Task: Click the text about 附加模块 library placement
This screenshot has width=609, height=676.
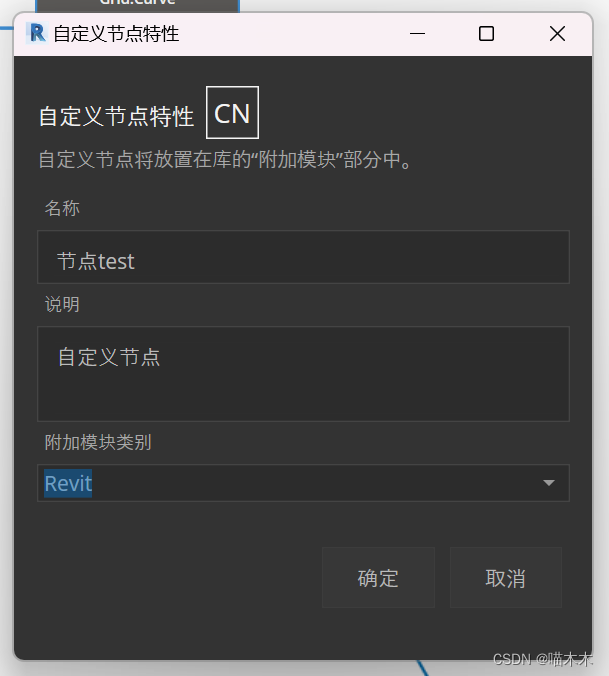Action: click(x=226, y=160)
